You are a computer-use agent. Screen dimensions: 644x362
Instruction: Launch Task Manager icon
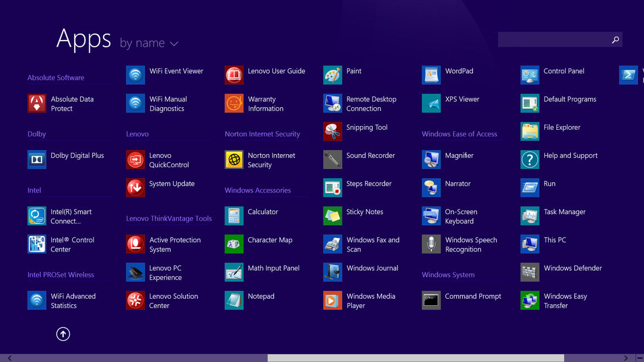coord(530,216)
